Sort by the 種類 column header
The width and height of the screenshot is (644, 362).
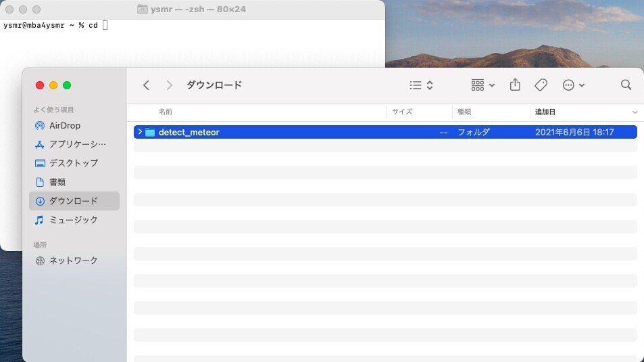464,112
